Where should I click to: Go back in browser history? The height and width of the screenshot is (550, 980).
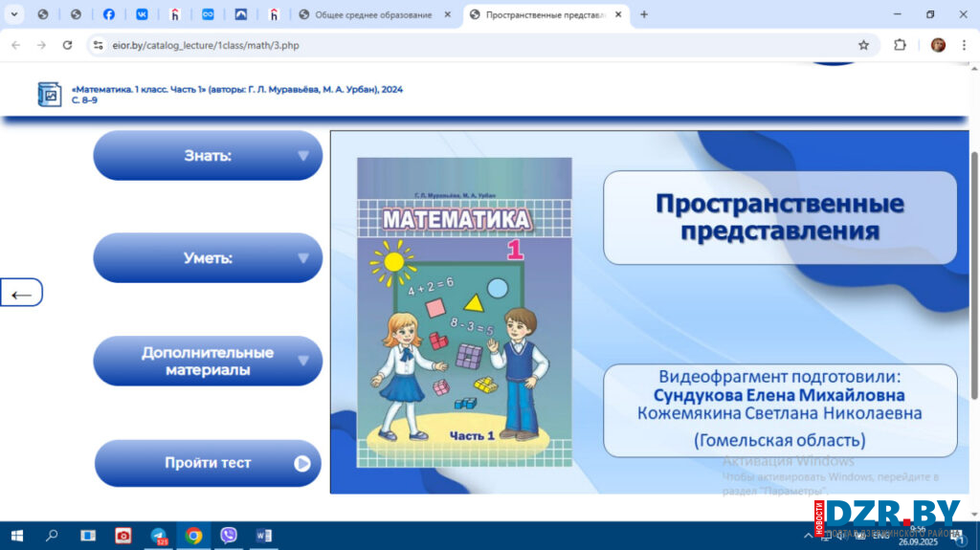pyautogui.click(x=16, y=45)
